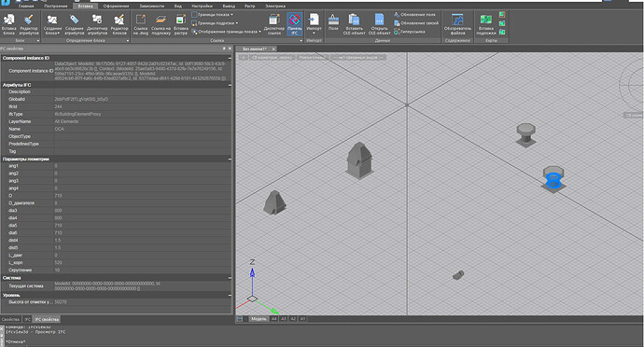Collapse the Атрибуты IFC section
644x347 pixels.
230,85
